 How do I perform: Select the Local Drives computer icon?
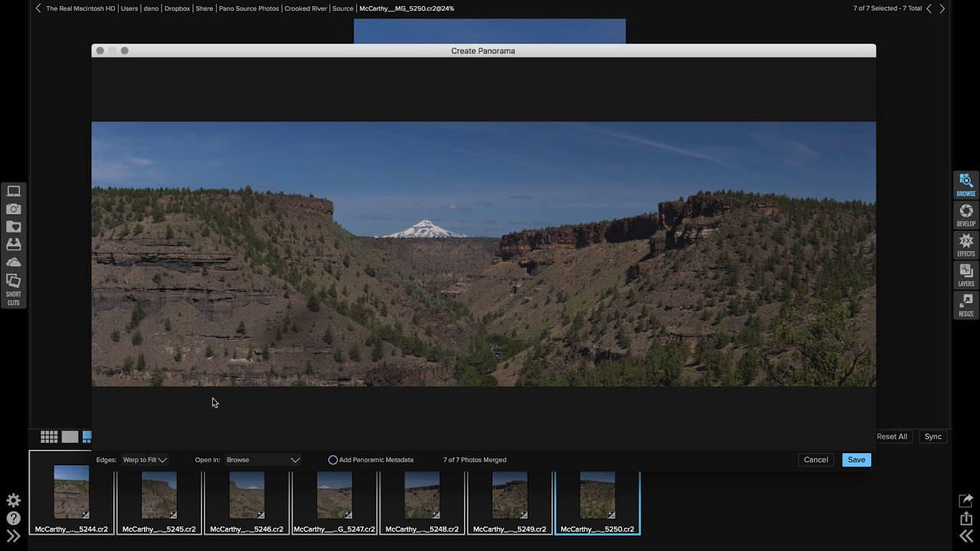click(x=14, y=191)
